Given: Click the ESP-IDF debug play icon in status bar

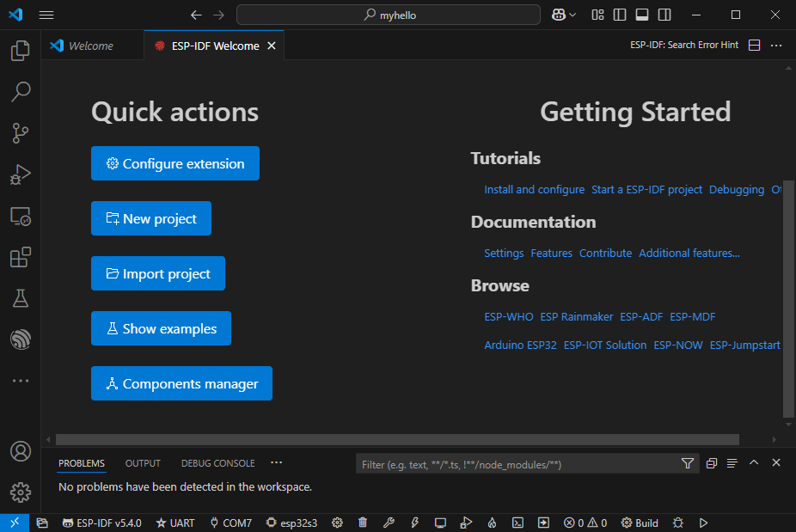Looking at the screenshot, I should tap(466, 523).
